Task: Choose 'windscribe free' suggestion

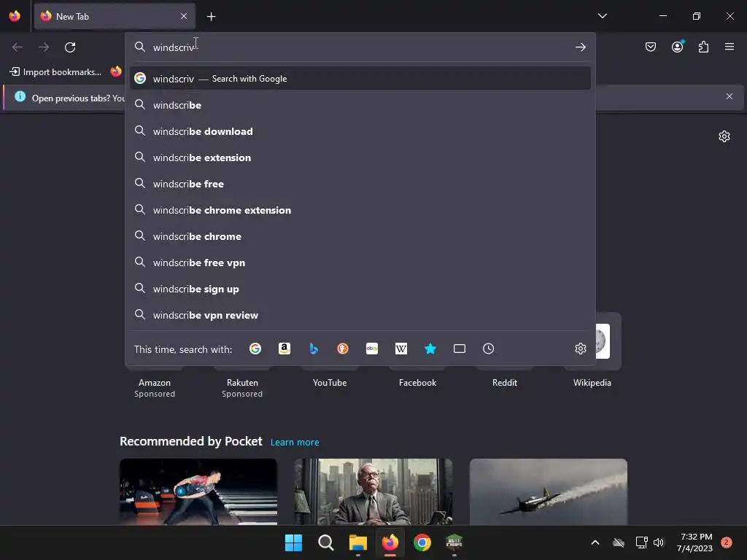Action: click(x=360, y=184)
